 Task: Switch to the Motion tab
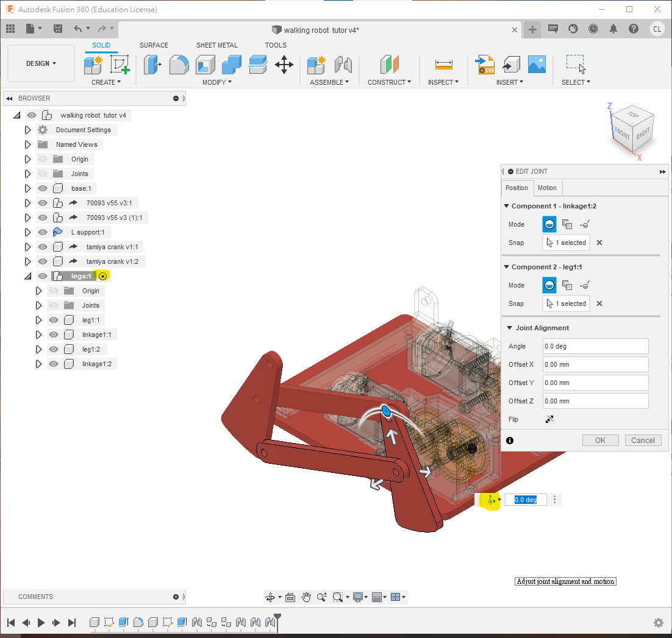click(547, 188)
